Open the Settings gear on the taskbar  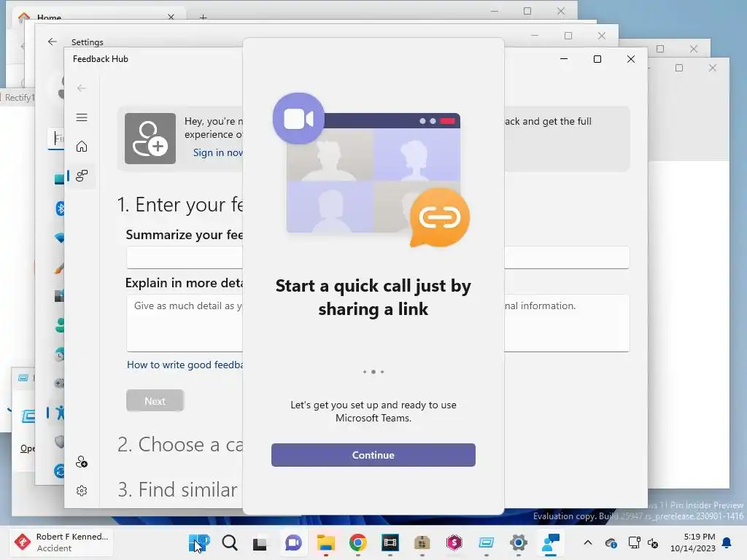pos(519,542)
